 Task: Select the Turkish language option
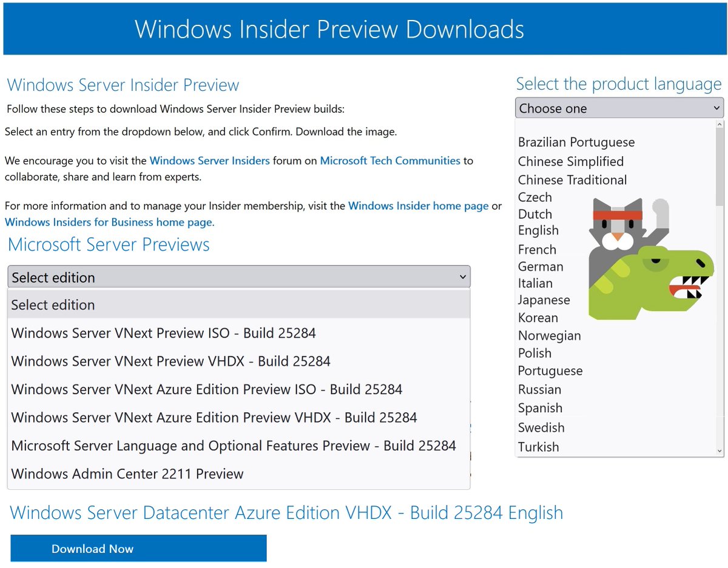coord(539,447)
